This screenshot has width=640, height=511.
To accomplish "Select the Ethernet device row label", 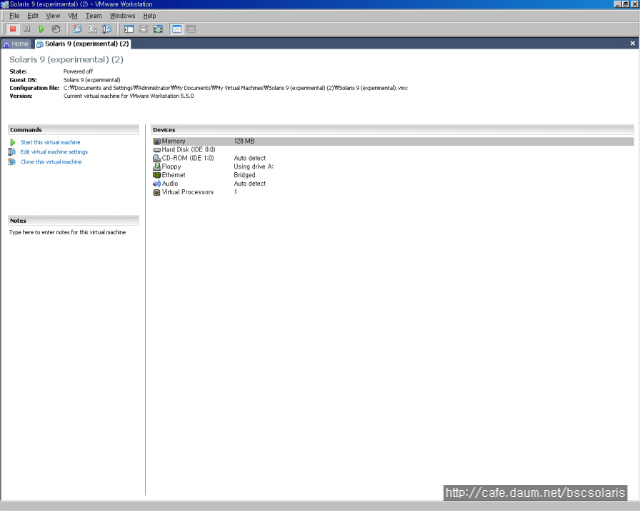I will pyautogui.click(x=173, y=175).
